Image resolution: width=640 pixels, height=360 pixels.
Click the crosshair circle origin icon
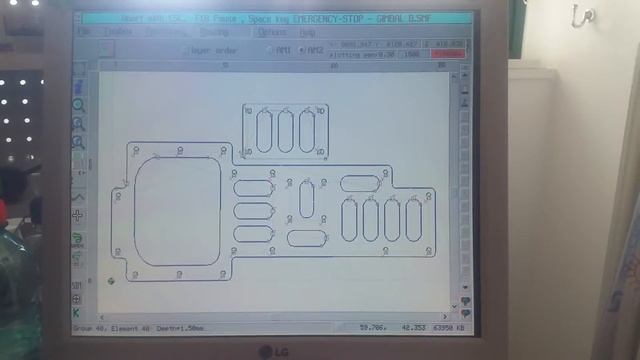coord(76,299)
